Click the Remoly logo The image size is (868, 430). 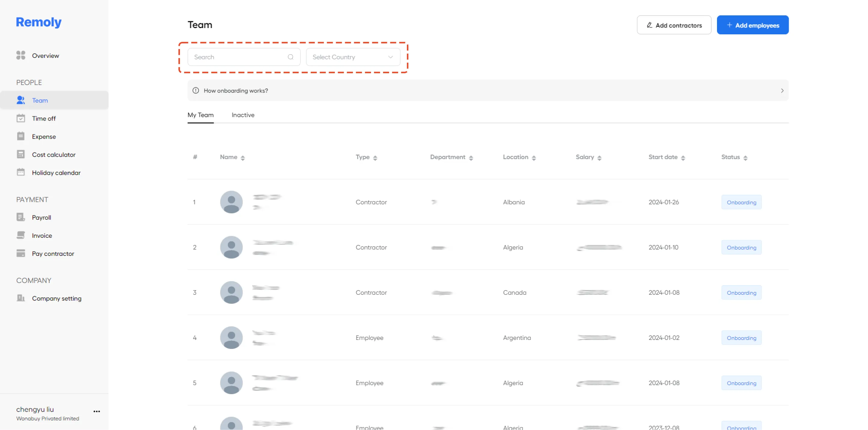(39, 22)
